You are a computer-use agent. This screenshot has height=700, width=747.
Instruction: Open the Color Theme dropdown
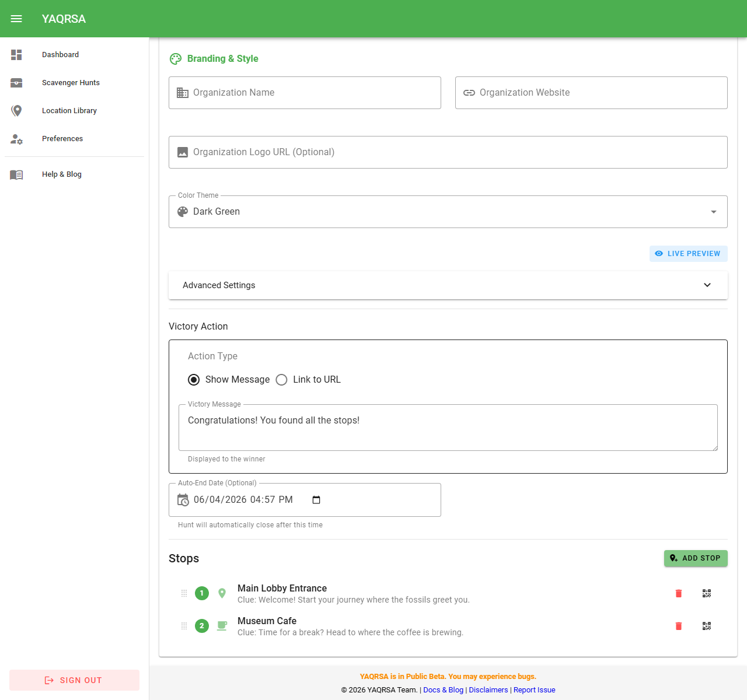click(448, 212)
